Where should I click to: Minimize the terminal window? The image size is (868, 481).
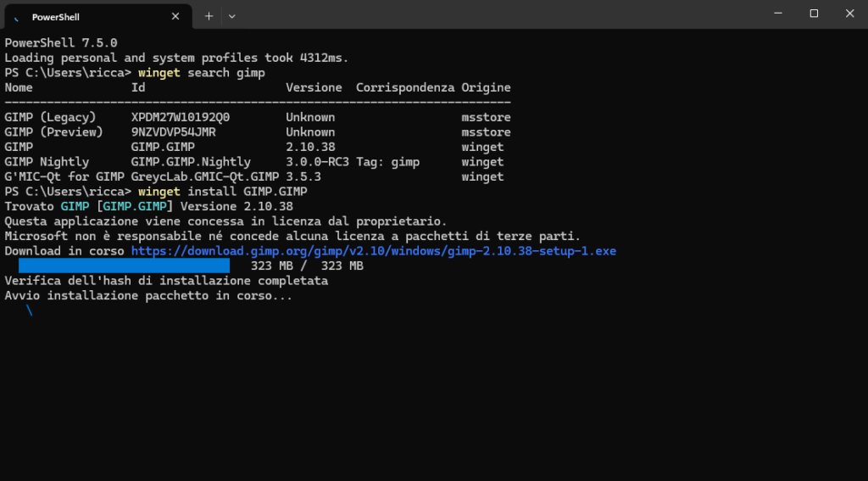click(x=778, y=14)
